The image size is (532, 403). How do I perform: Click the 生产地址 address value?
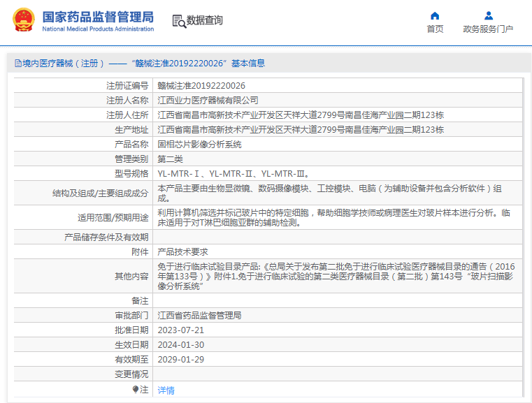point(301,129)
